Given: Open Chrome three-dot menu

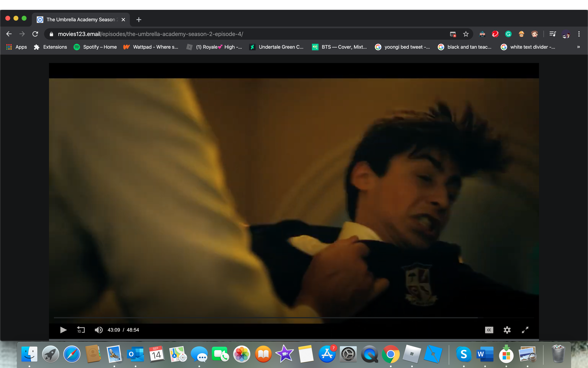Looking at the screenshot, I should click(x=579, y=34).
